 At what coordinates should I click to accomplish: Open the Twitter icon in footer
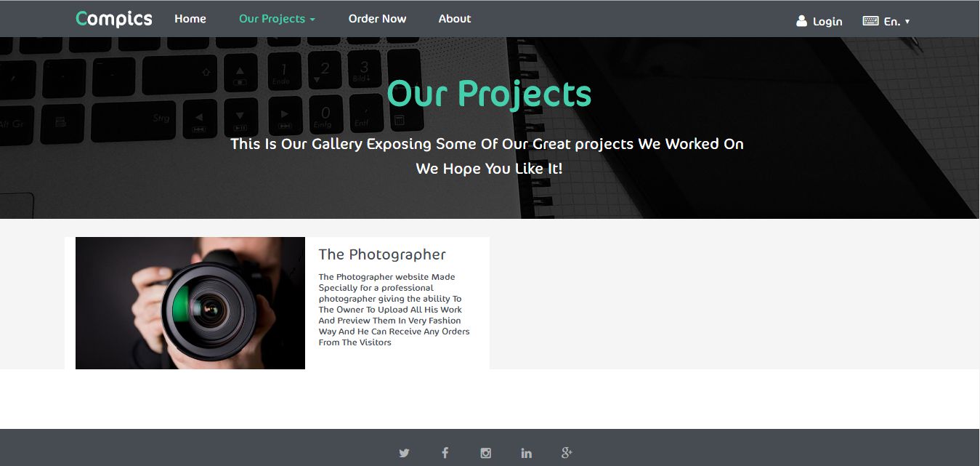tap(404, 453)
